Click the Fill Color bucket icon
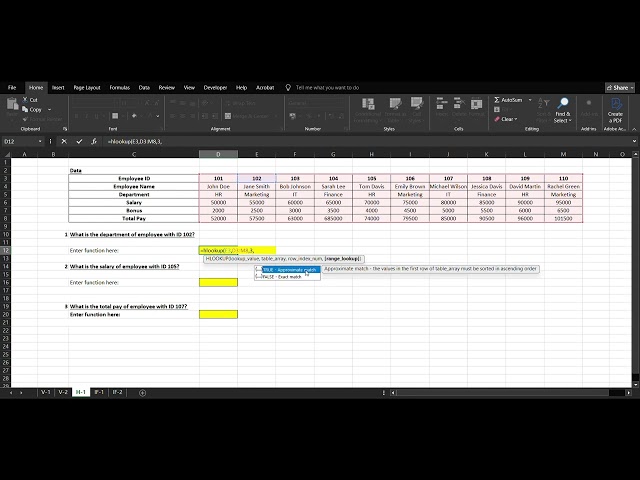Viewport: 640px width, 480px height. [x=134, y=116]
